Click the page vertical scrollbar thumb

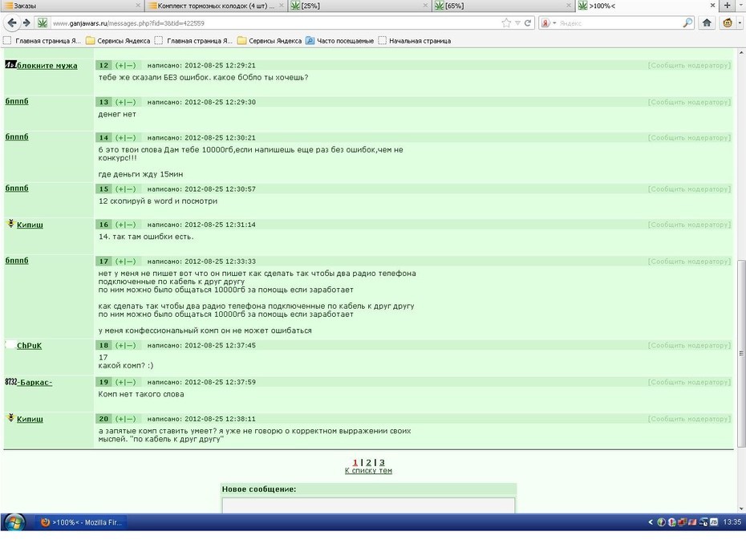point(741,353)
